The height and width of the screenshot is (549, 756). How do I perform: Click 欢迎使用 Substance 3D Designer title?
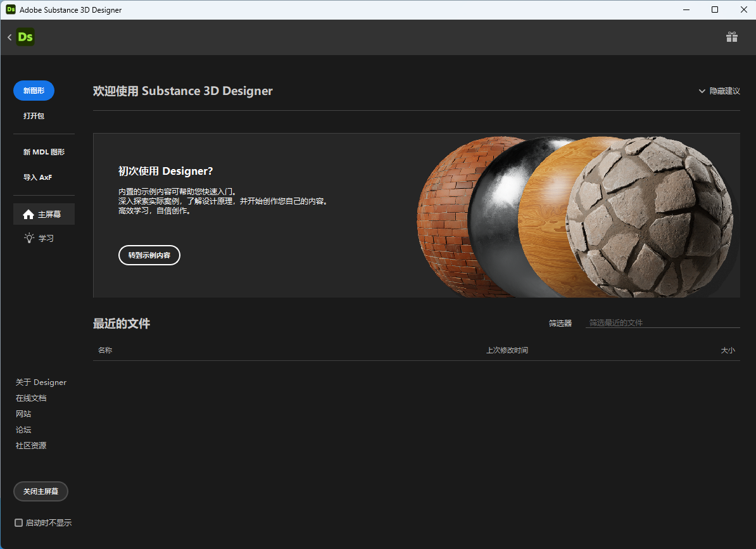183,91
